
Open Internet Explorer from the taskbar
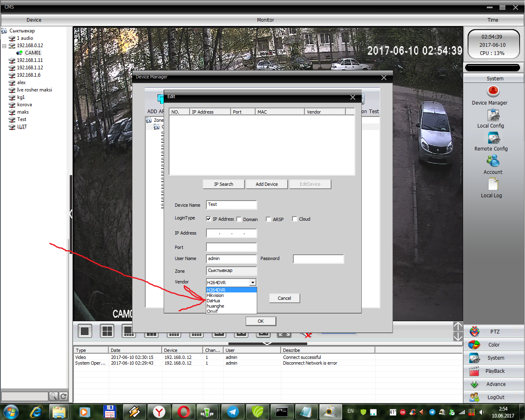pyautogui.click(x=37, y=411)
